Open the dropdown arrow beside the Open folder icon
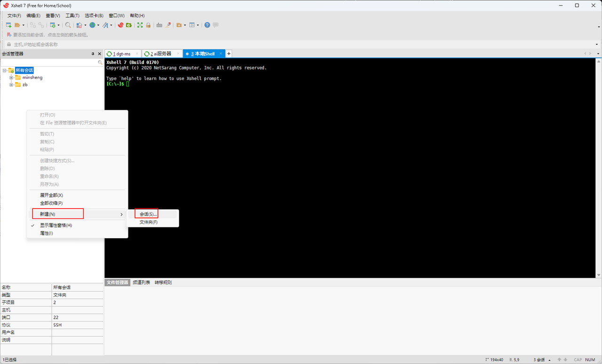The image size is (602, 364). pos(24,25)
